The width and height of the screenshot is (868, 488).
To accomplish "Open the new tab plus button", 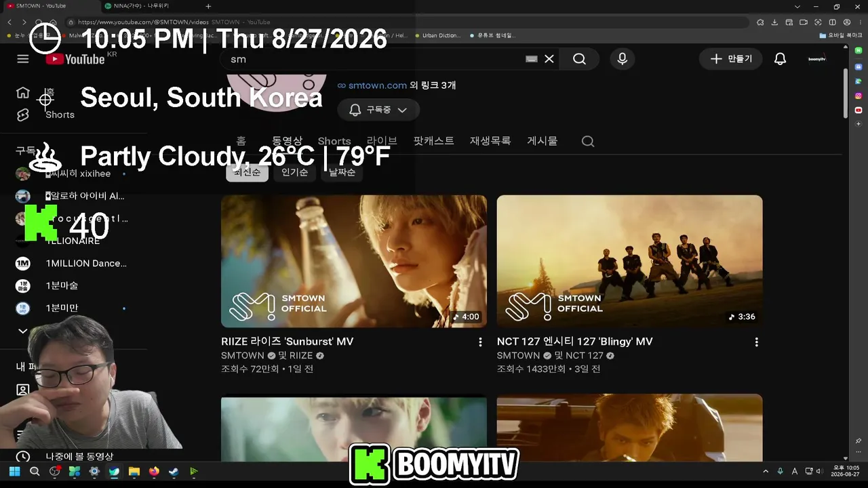I will pyautogui.click(x=208, y=6).
